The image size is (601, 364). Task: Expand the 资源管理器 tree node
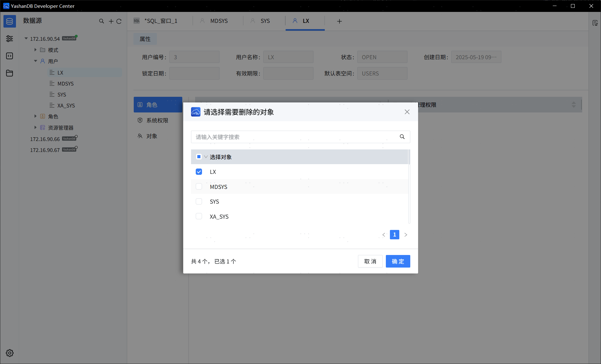35,127
